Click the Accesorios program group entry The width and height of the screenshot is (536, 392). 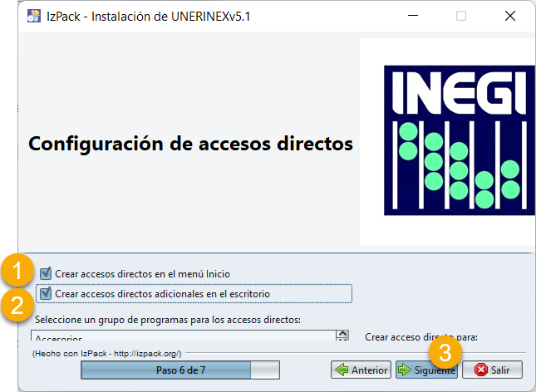click(x=183, y=337)
